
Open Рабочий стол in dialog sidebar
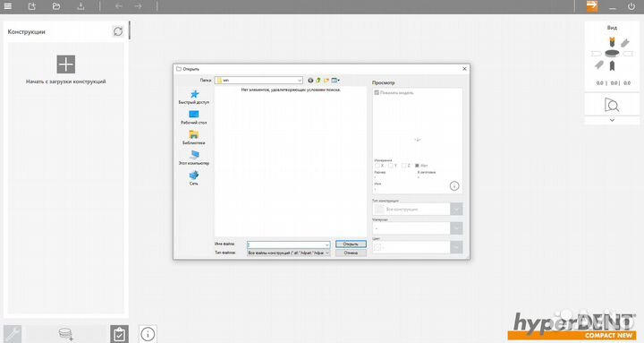tap(194, 117)
